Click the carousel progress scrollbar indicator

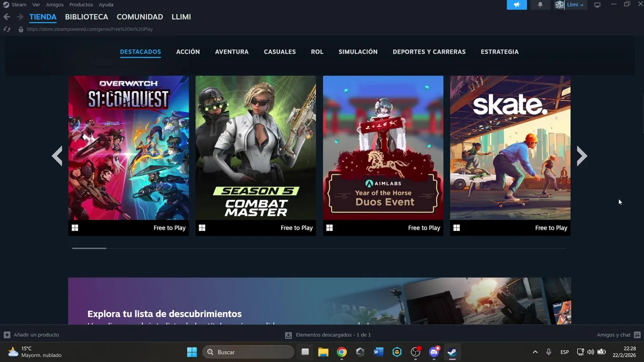[x=89, y=248]
